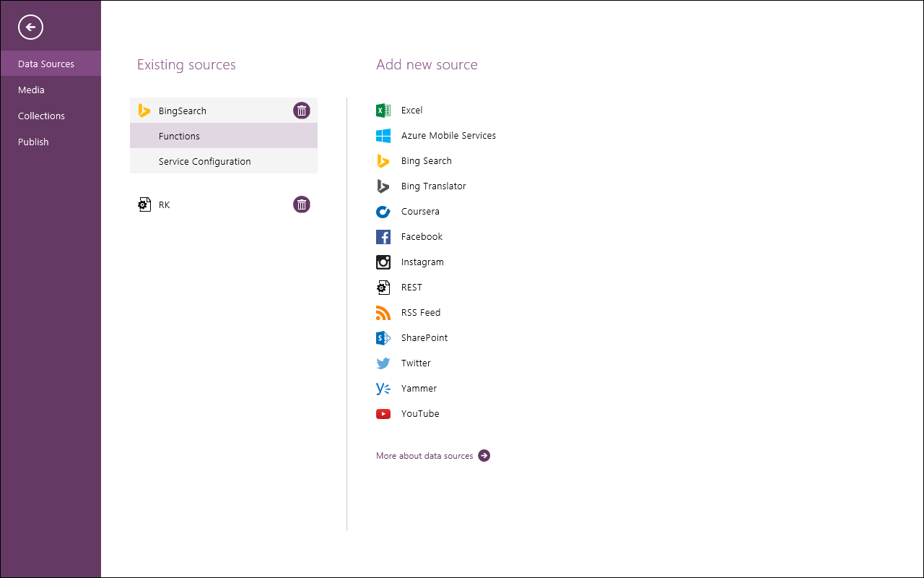924x578 pixels.
Task: Open the Media section
Action: coord(51,90)
